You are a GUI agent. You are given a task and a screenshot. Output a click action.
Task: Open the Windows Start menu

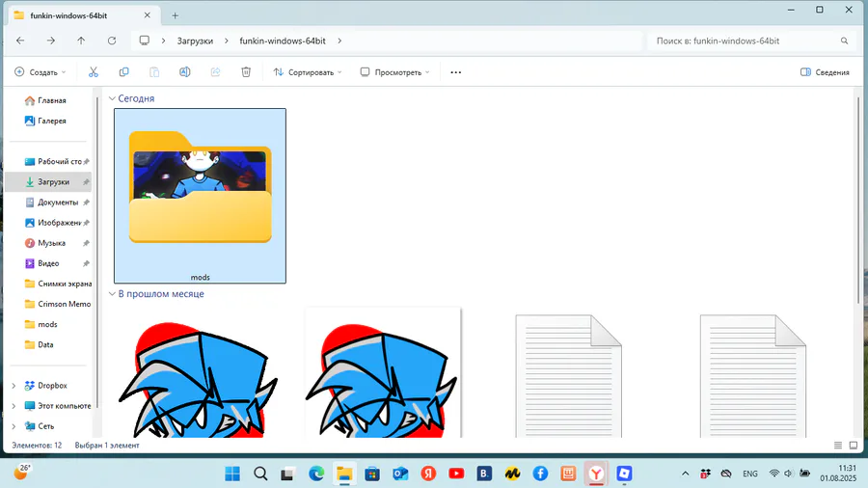pos(232,474)
